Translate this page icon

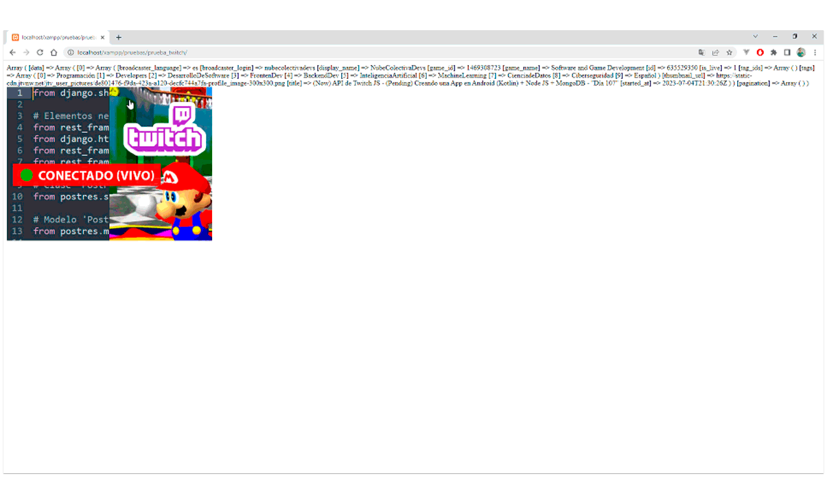click(x=701, y=52)
